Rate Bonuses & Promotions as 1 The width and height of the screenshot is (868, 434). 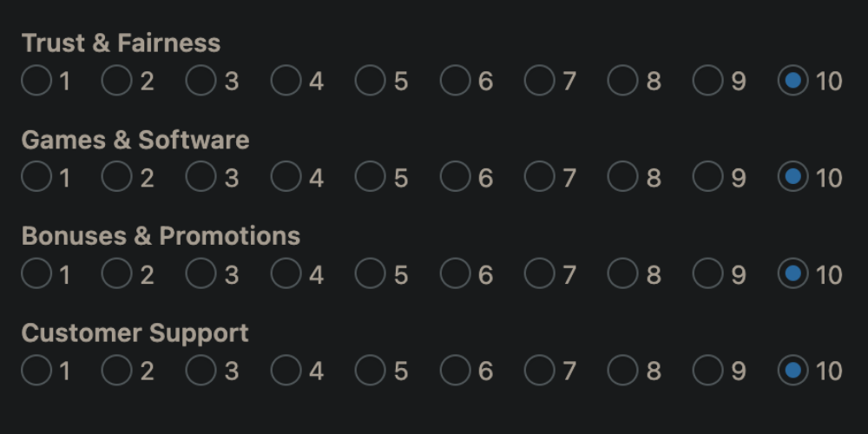(36, 275)
